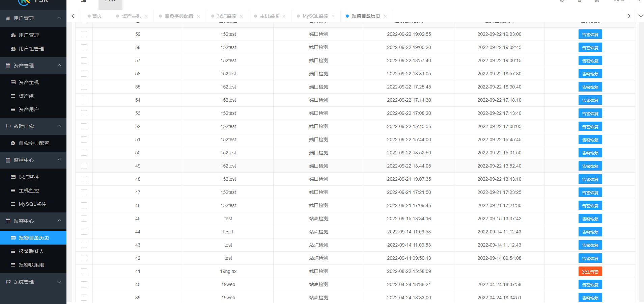Viewport: 644px width, 304px height.
Task: Collapse the 用户管理 menu group
Action: tap(33, 18)
